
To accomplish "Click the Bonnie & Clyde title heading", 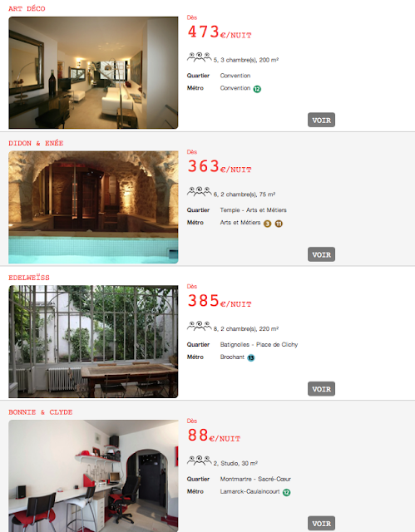I will [41, 412].
